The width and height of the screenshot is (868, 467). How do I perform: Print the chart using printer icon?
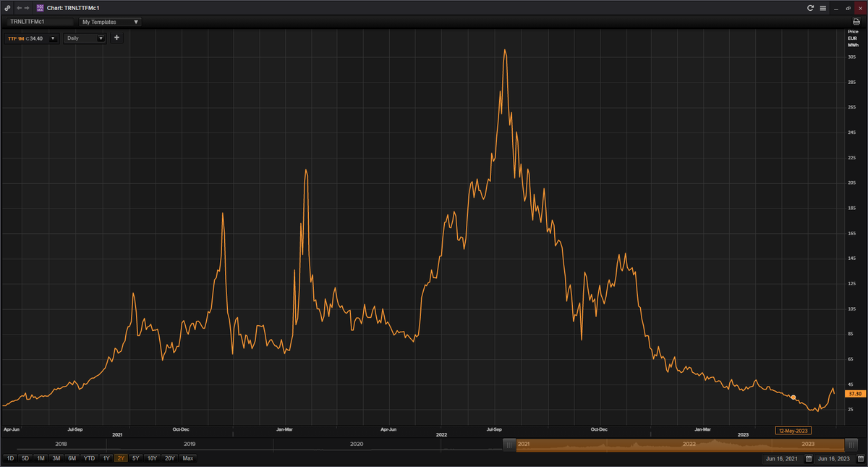click(856, 22)
